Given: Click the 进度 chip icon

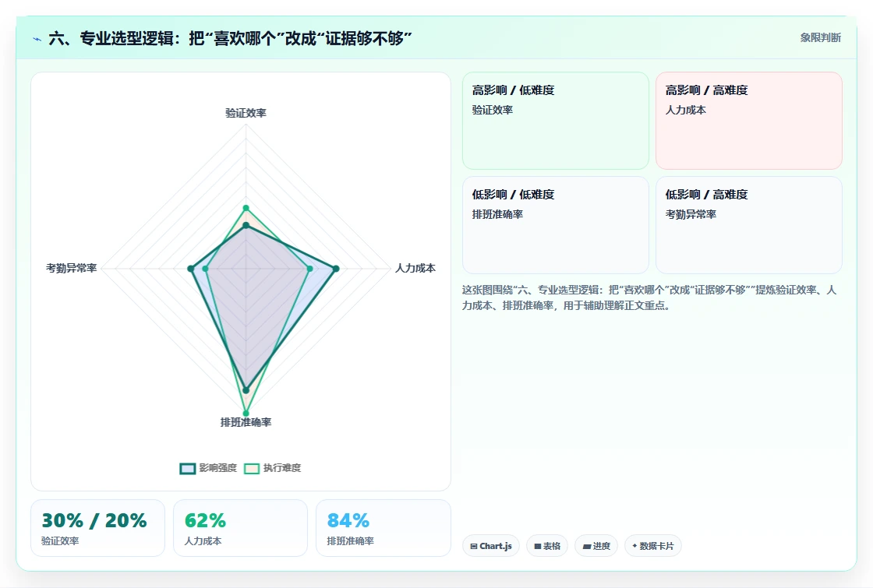Looking at the screenshot, I should [587, 547].
